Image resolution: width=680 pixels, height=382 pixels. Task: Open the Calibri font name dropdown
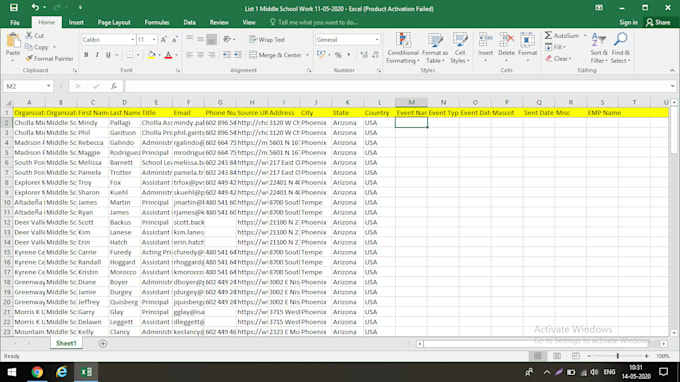[132, 39]
